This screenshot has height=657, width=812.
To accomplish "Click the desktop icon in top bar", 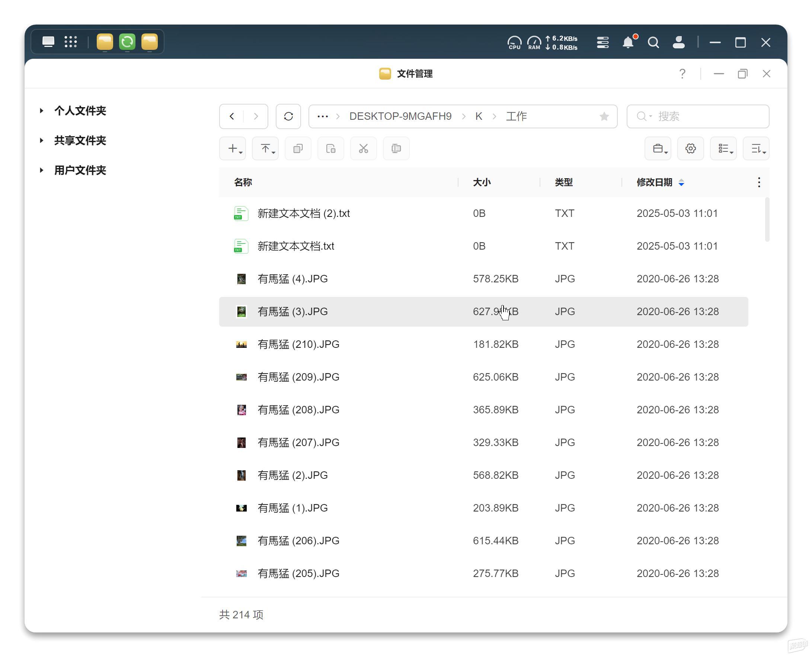I will [x=48, y=42].
